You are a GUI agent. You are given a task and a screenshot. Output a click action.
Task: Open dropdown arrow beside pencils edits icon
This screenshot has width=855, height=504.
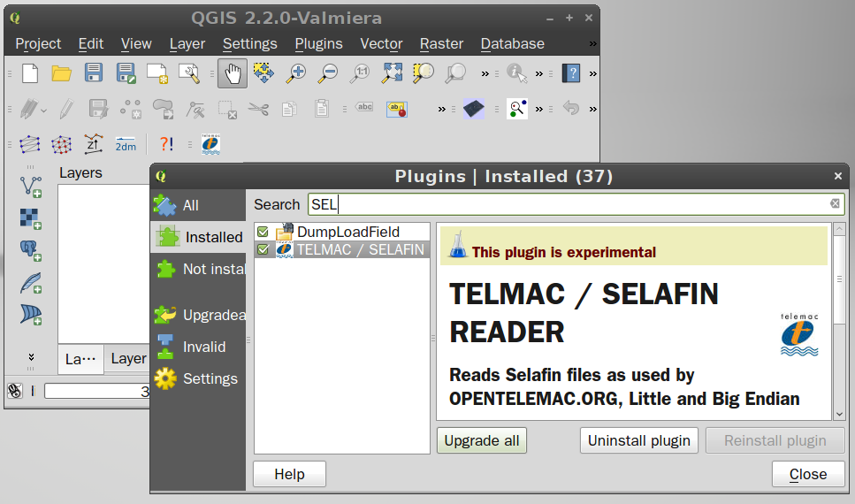(x=43, y=111)
